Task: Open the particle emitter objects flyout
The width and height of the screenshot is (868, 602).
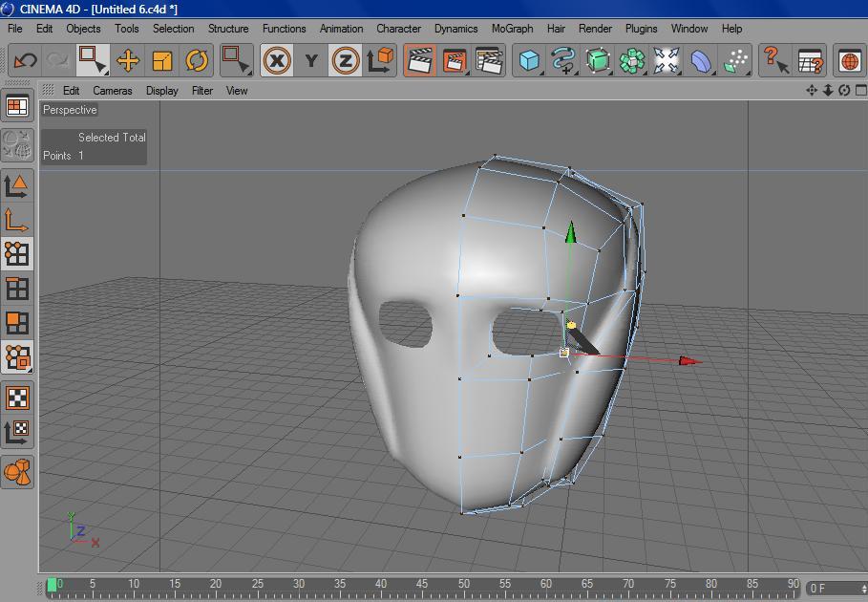Action: 734,60
